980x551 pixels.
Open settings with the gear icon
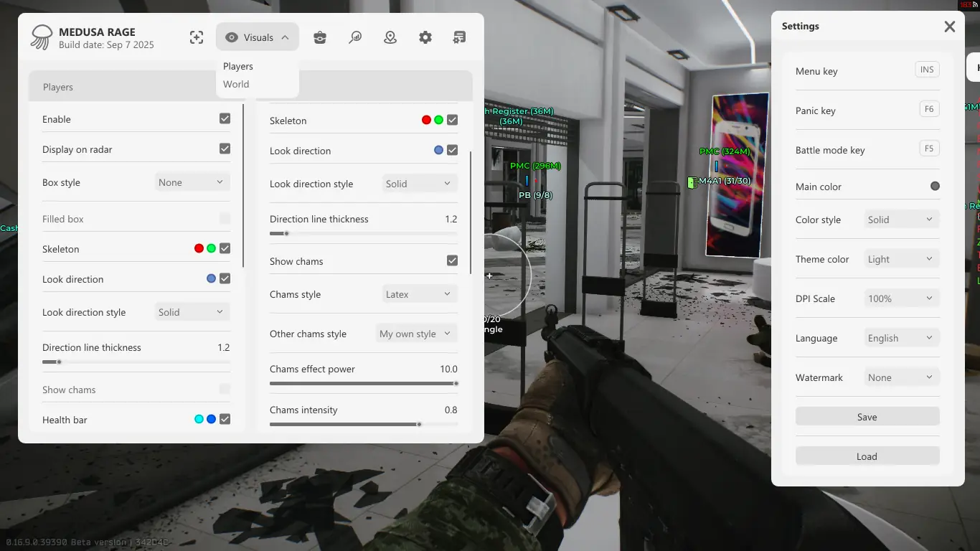425,38
